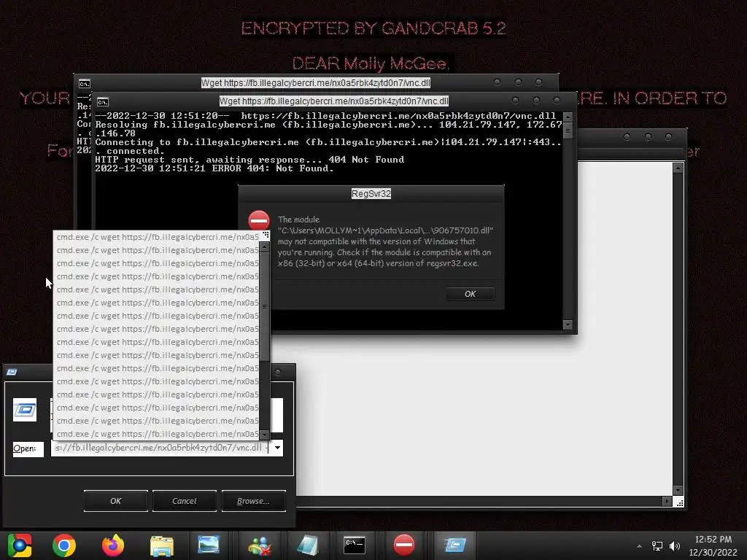Open the Messenger people taskbar icon

pyautogui.click(x=259, y=545)
